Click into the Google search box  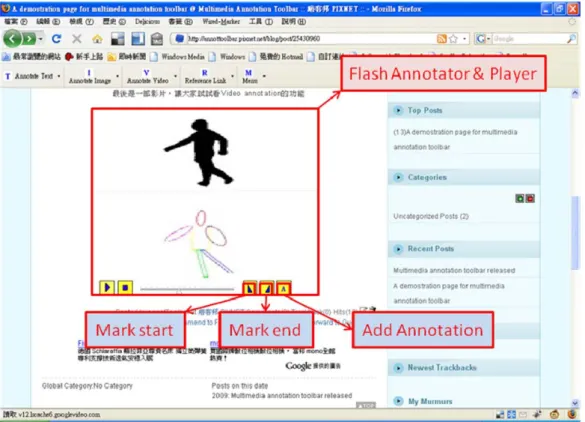pyautogui.click(x=528, y=38)
